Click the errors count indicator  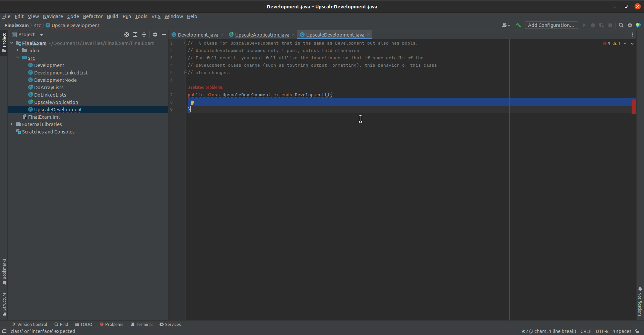point(607,44)
